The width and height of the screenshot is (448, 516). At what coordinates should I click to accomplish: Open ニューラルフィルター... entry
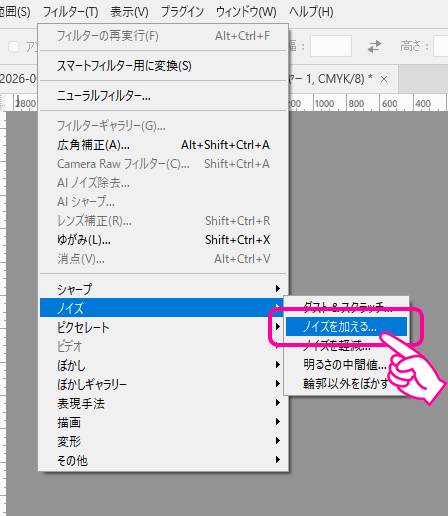pos(163,96)
